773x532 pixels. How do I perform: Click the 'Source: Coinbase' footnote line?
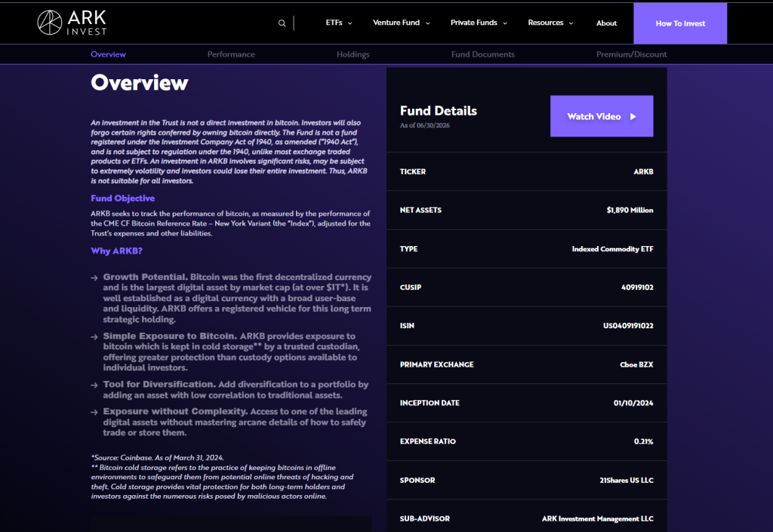click(157, 457)
